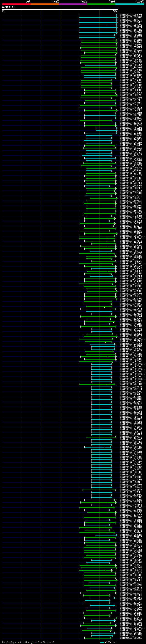Viewport: 146px width, 644px height.
Task: Click the UniRef100_B6KAH5 label
Action: click(x=131, y=211)
